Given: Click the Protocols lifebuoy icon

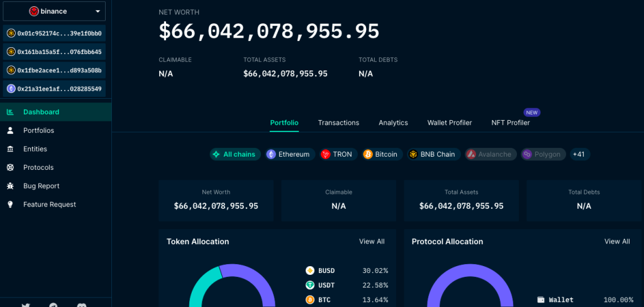Looking at the screenshot, I should click(10, 167).
